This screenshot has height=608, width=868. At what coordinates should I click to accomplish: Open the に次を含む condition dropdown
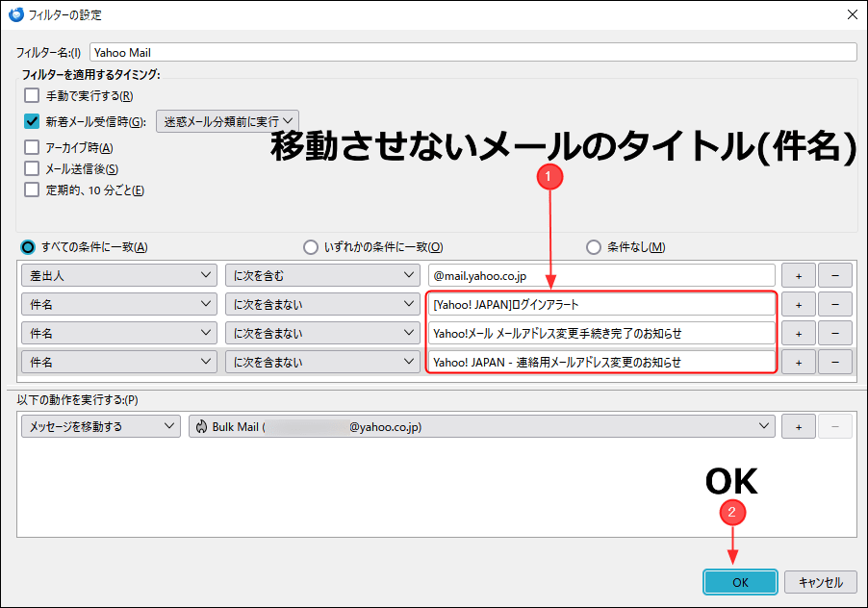pos(322,275)
